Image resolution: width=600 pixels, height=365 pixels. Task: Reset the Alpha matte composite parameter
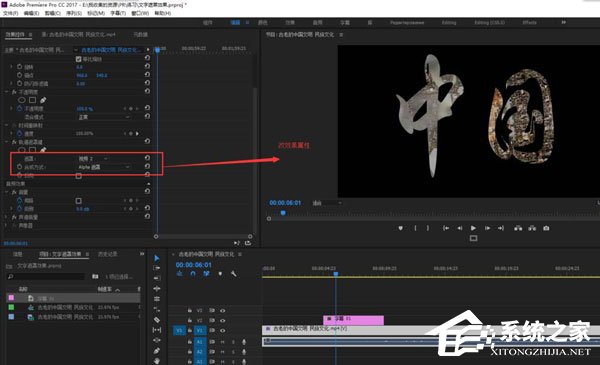click(147, 166)
